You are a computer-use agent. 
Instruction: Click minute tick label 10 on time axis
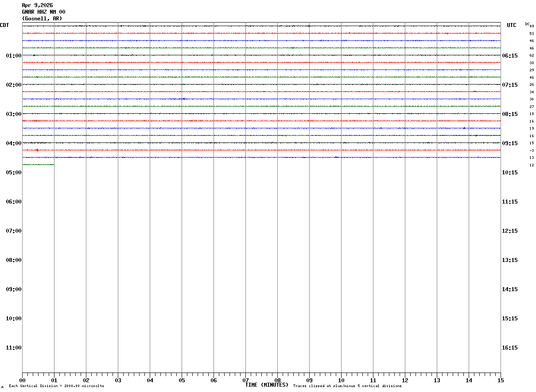(x=341, y=380)
